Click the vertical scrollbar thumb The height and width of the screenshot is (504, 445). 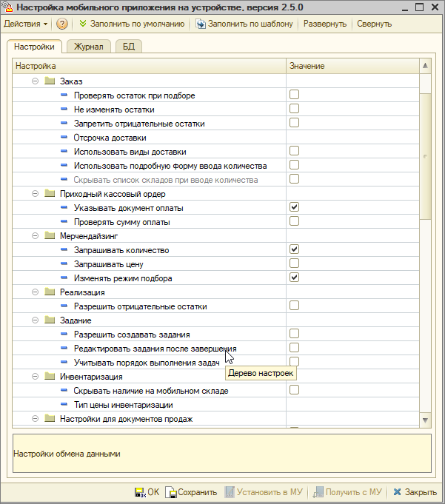(x=425, y=156)
